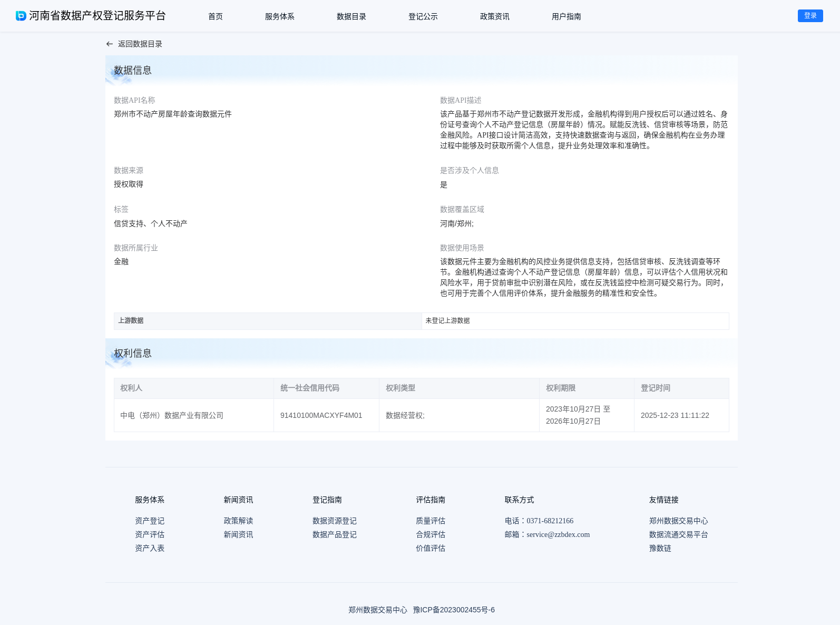Click the 未登记上游数据 cell
Image resolution: width=840 pixels, height=625 pixels.
point(575,321)
